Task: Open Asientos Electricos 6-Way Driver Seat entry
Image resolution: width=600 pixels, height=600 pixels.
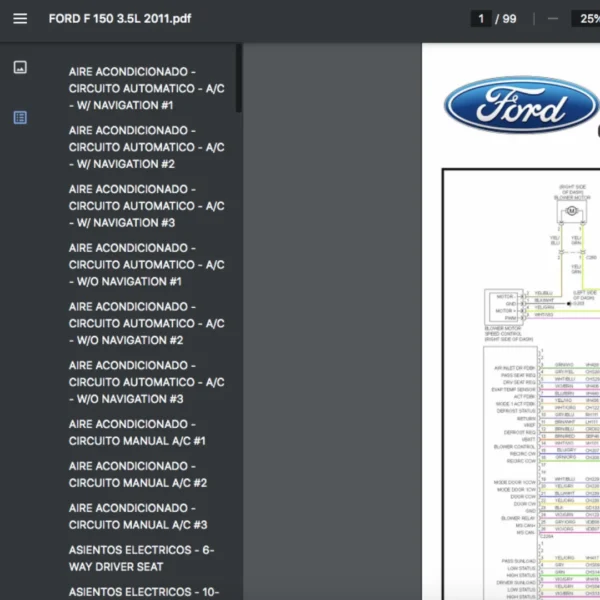Action: point(141,558)
